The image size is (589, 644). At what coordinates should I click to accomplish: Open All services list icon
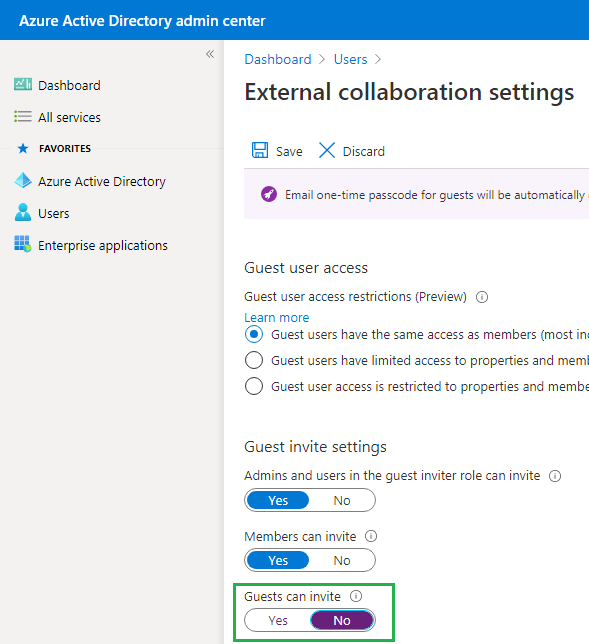[23, 117]
